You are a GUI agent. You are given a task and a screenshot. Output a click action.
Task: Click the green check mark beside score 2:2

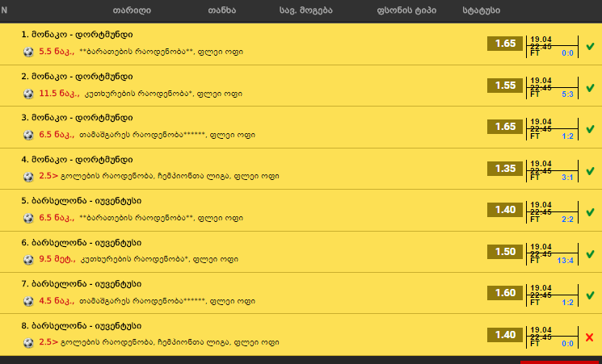coord(590,212)
